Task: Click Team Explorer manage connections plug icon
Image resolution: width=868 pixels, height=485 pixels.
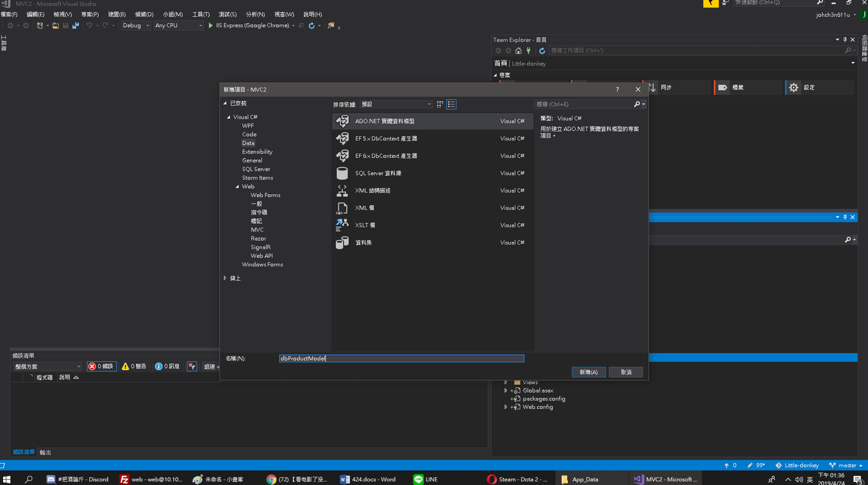Action: click(x=528, y=51)
